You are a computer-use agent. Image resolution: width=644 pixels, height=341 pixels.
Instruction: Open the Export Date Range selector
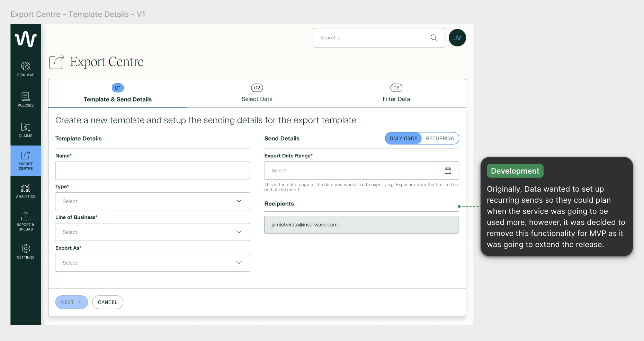(x=361, y=170)
